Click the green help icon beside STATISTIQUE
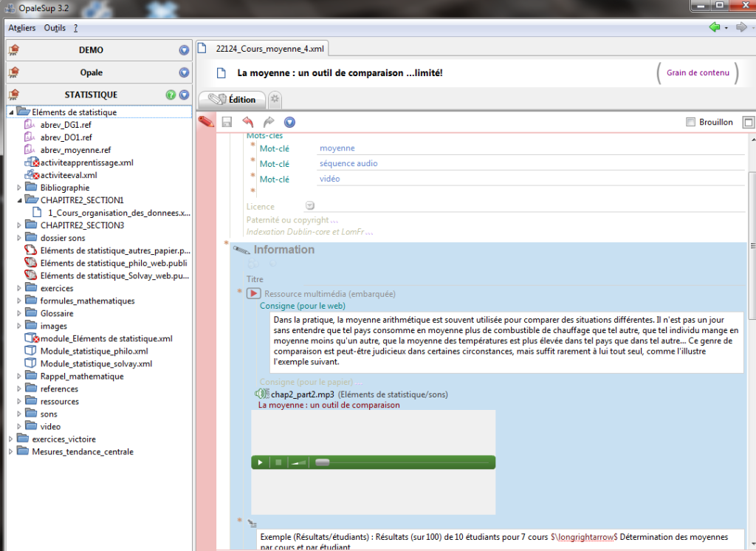Viewport: 756px width, 551px height. pos(171,95)
